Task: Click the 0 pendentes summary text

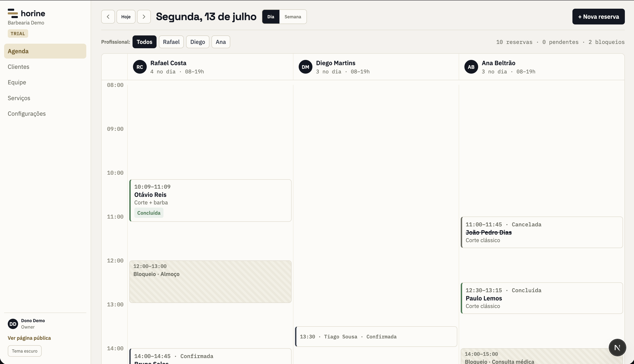Action: pyautogui.click(x=560, y=42)
